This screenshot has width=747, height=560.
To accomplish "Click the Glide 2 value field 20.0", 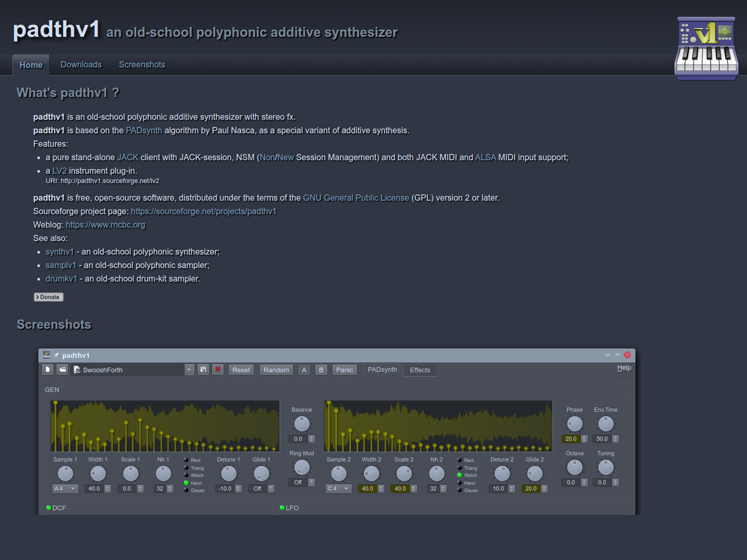I will [x=531, y=488].
